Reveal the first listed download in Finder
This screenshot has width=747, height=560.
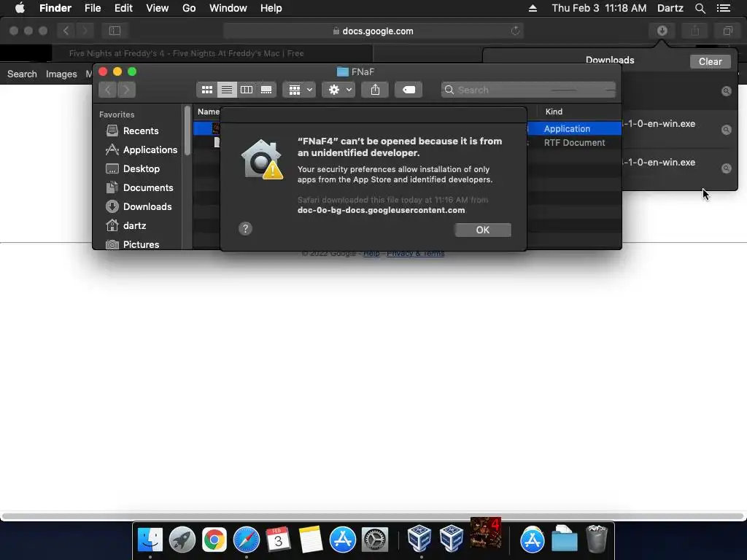(726, 91)
